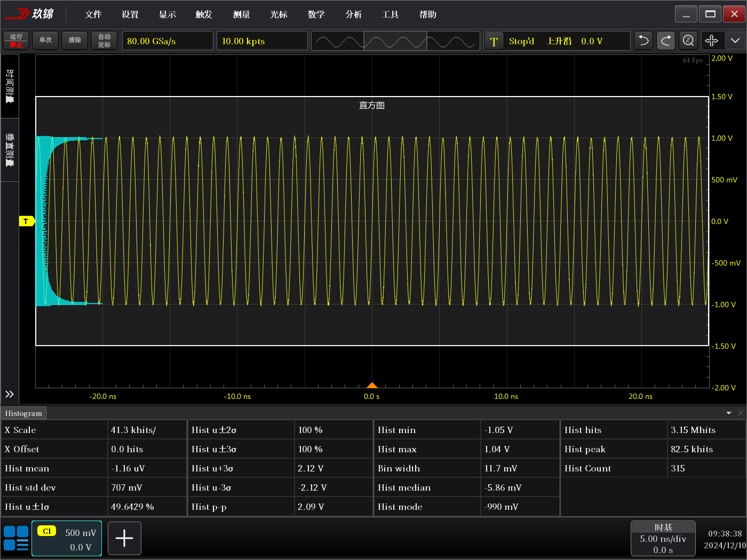
Task: Open the 帮助 menu
Action: [428, 14]
